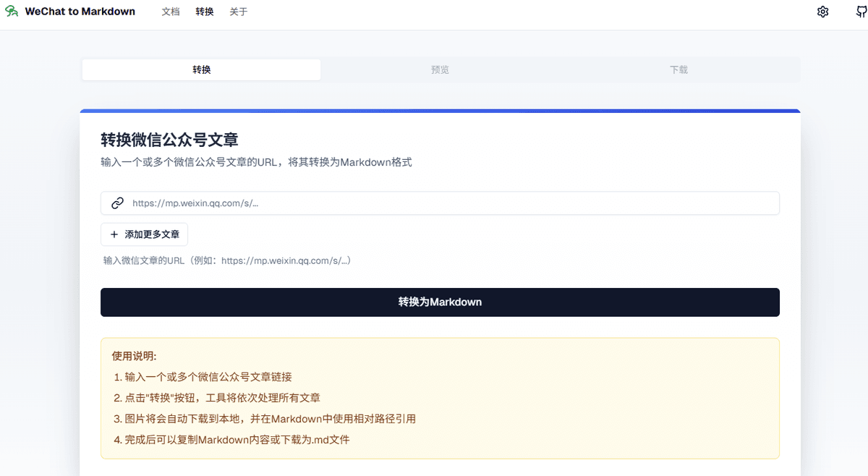The height and width of the screenshot is (476, 868).
Task: Switch to the 下载 tab
Action: [x=678, y=69]
